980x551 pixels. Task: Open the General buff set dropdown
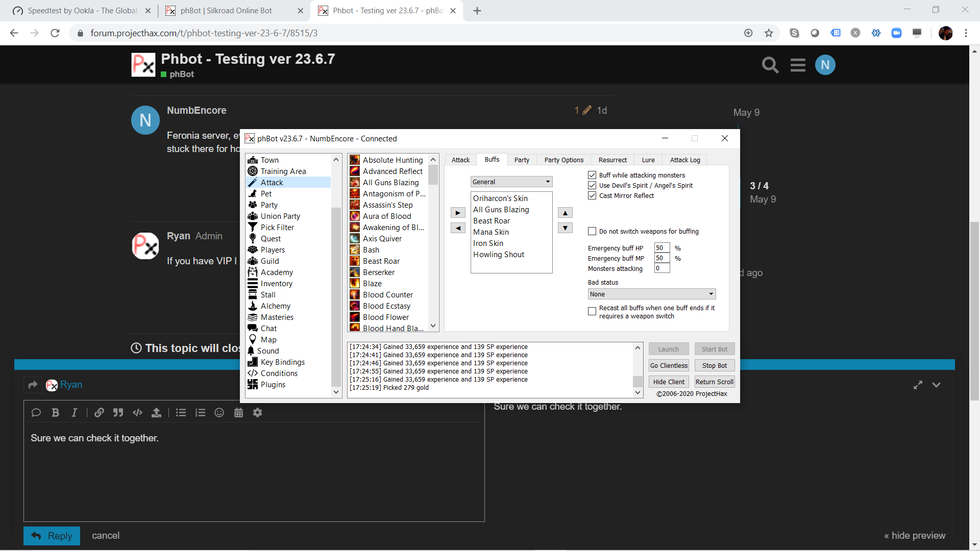pyautogui.click(x=511, y=182)
